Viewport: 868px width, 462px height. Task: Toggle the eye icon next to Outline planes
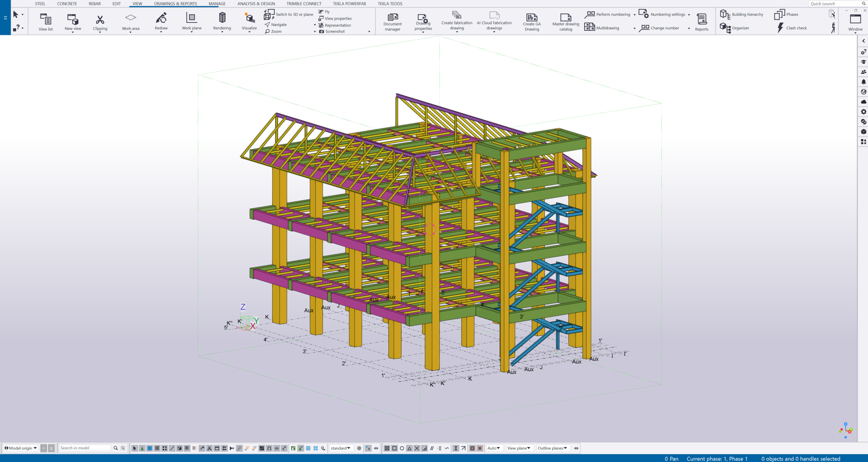tap(576, 448)
